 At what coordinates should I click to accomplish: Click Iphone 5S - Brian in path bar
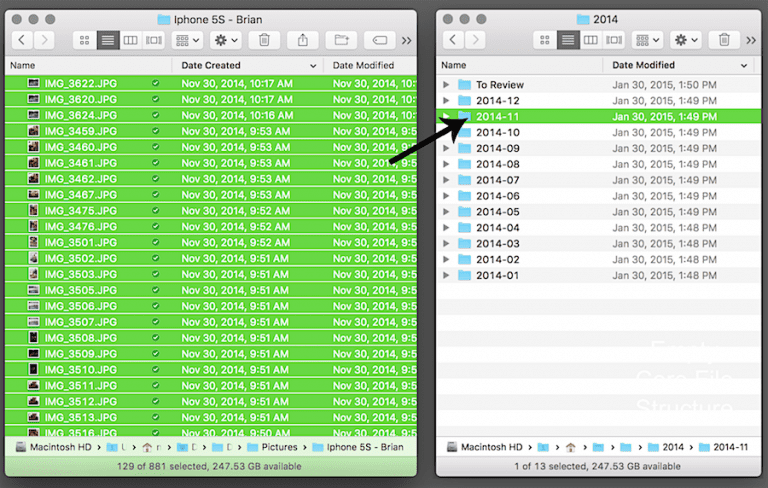pos(358,447)
